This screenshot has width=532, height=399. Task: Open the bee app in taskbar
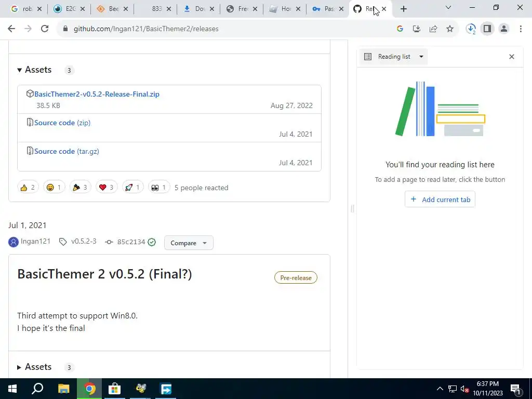pyautogui.click(x=140, y=389)
